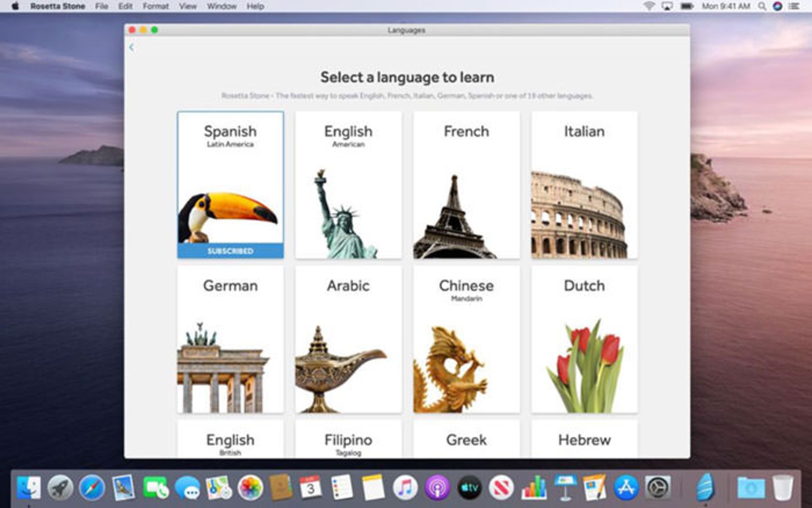Select the English British language card

(x=230, y=439)
